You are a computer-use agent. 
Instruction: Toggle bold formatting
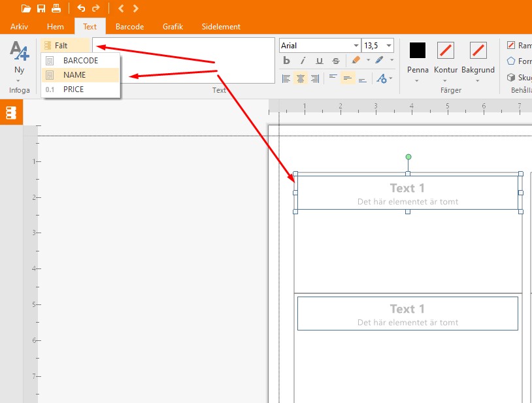286,61
